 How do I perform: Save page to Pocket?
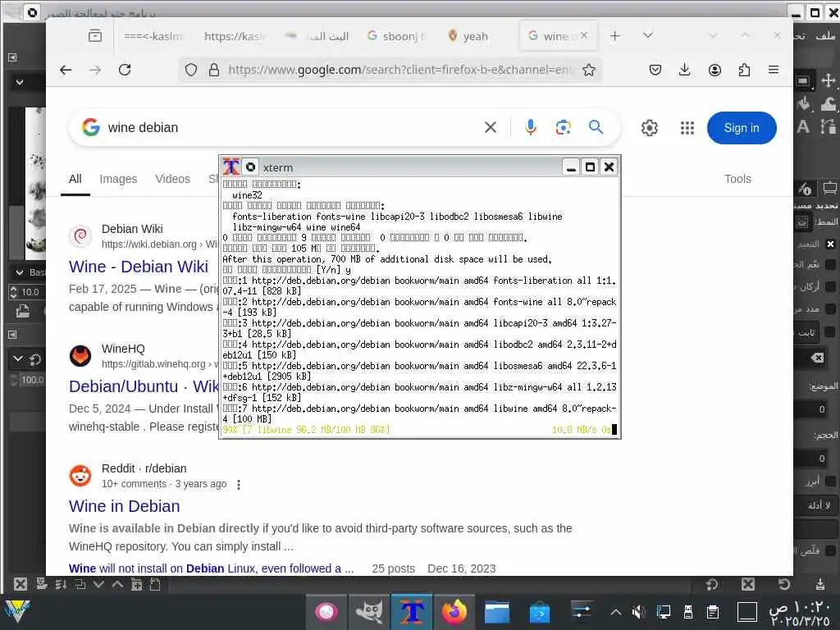pyautogui.click(x=655, y=70)
